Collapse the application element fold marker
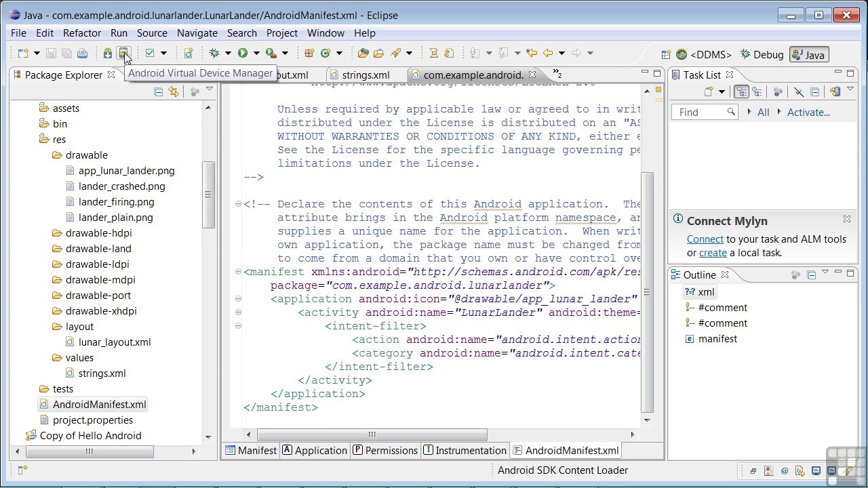This screenshot has height=488, width=868. tap(238, 299)
